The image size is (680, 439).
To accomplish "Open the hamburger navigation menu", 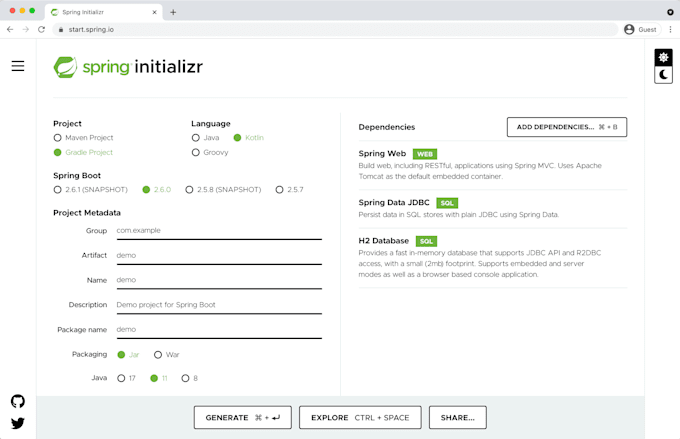I will 17,66.
